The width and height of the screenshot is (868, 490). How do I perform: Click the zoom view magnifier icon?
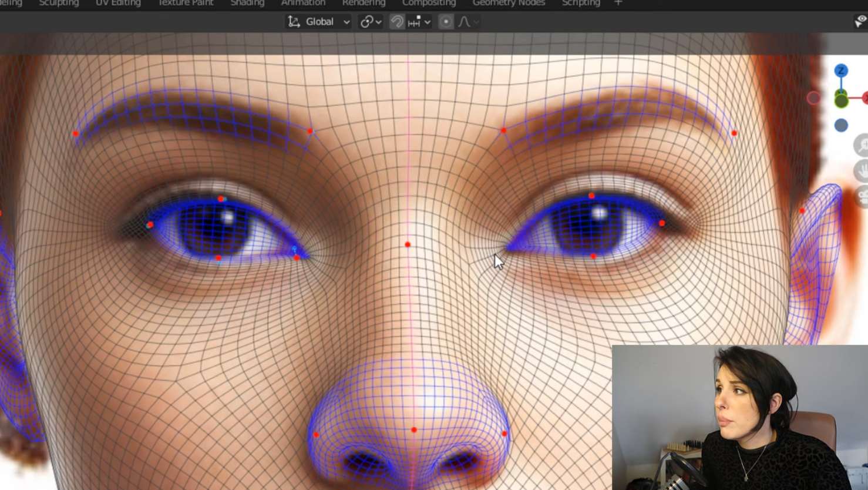pos(862,145)
